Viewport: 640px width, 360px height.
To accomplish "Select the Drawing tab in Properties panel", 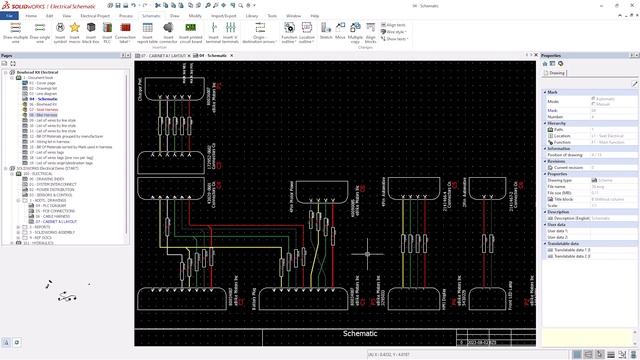I will 555,73.
